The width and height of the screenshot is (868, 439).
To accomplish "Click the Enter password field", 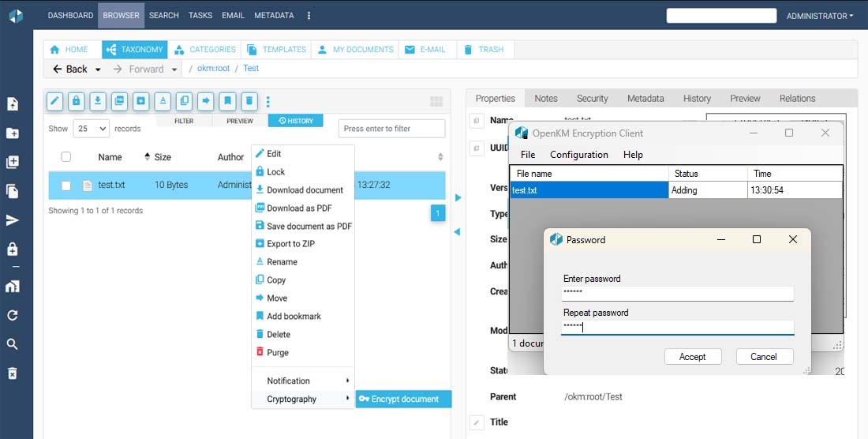I will (677, 294).
